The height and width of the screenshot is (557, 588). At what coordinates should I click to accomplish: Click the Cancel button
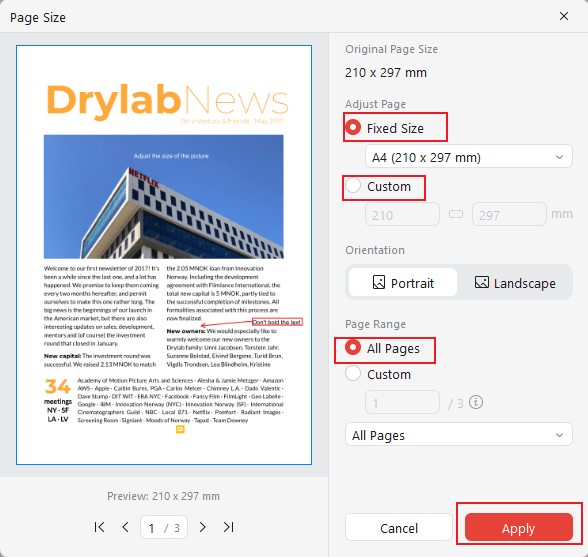click(x=399, y=527)
